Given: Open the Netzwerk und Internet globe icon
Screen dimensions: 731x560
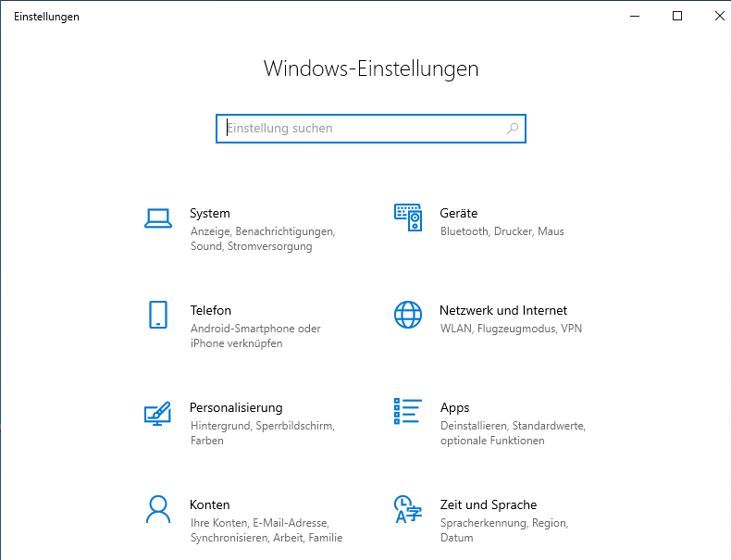Looking at the screenshot, I should tap(408, 315).
